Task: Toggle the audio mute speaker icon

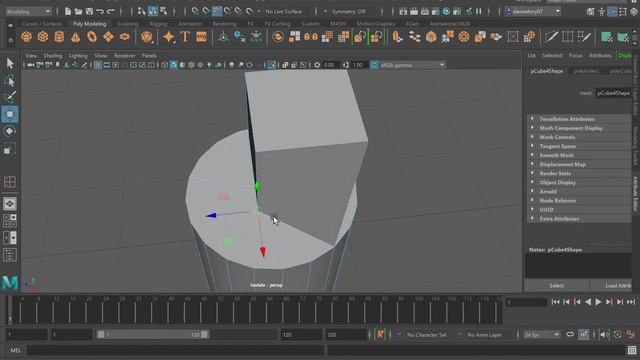Action: tap(604, 335)
